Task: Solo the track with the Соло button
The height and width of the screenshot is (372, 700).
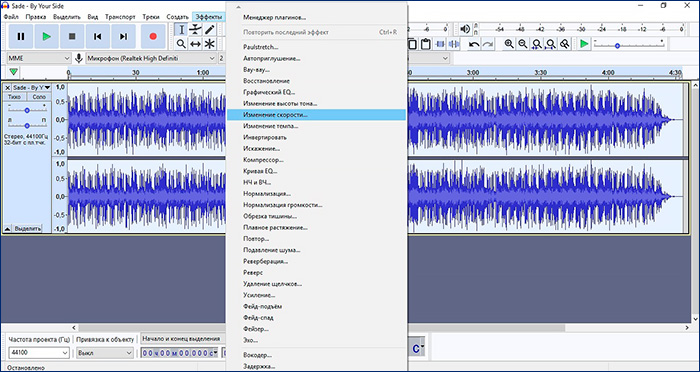Action: pyautogui.click(x=39, y=97)
